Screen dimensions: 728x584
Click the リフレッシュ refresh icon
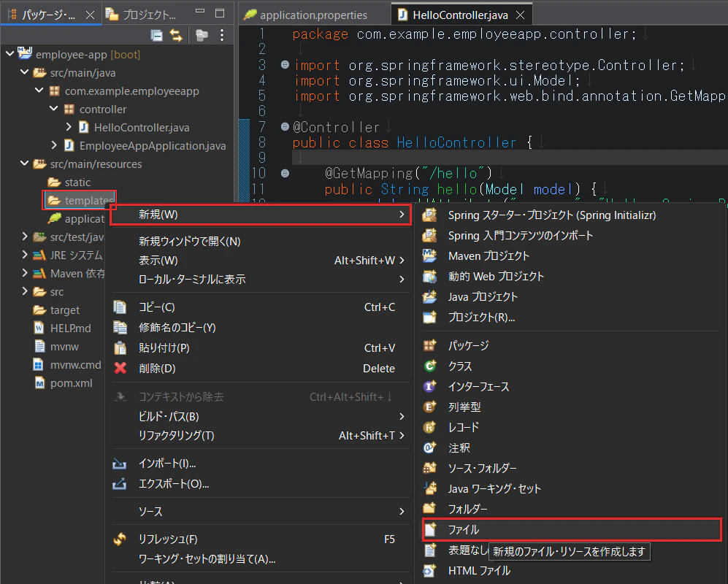point(120,539)
